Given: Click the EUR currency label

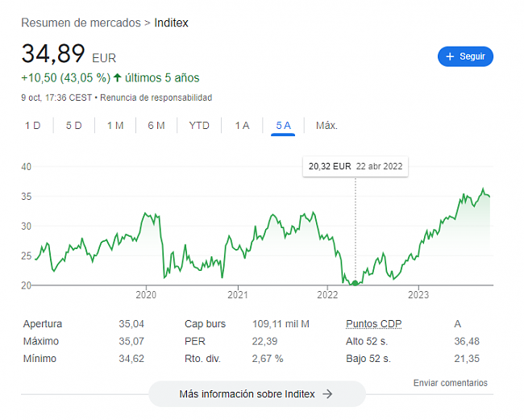Looking at the screenshot, I should [104, 58].
